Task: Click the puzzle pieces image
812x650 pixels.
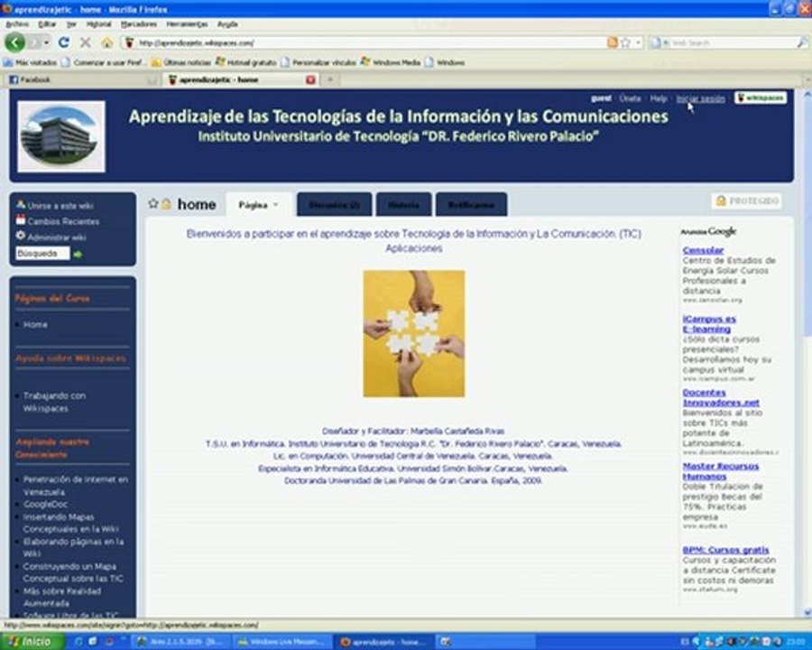Action: (413, 333)
